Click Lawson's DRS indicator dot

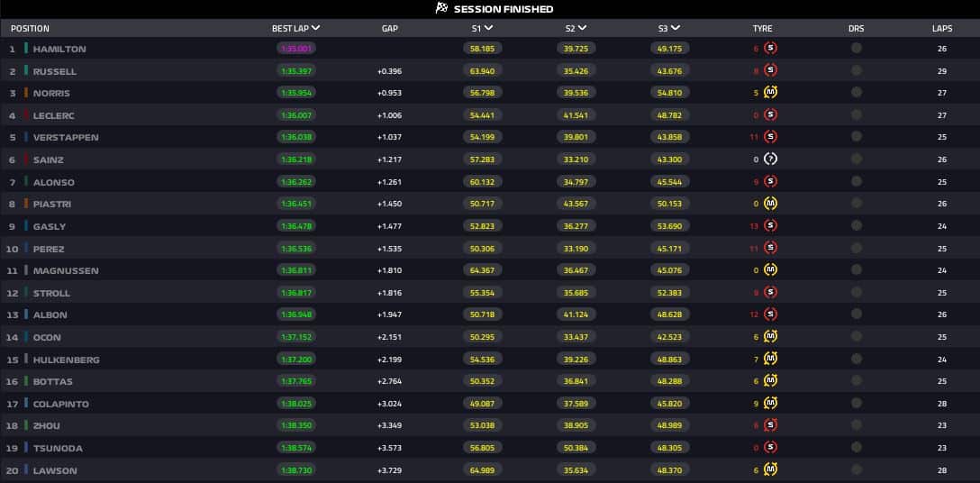click(857, 469)
